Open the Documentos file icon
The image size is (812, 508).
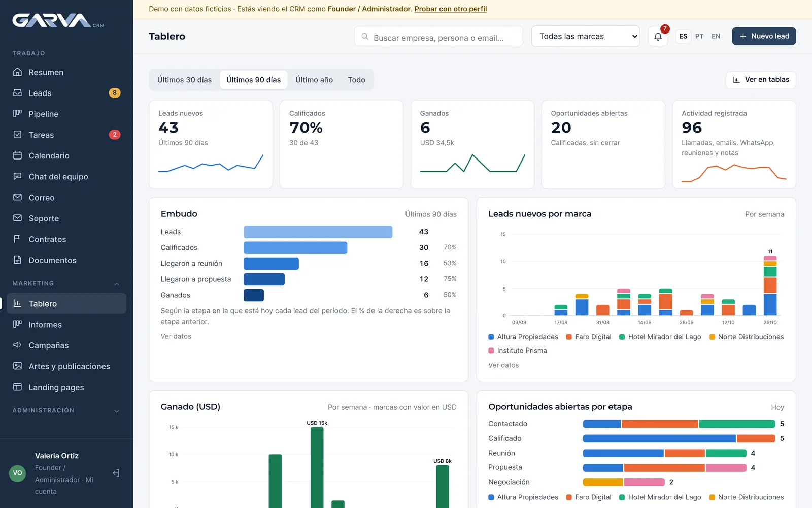pos(17,260)
